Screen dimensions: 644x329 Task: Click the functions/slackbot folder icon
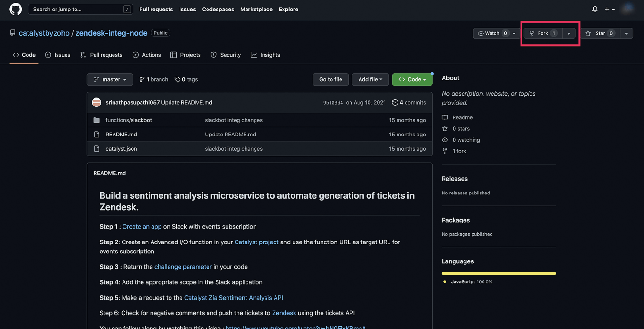(96, 120)
